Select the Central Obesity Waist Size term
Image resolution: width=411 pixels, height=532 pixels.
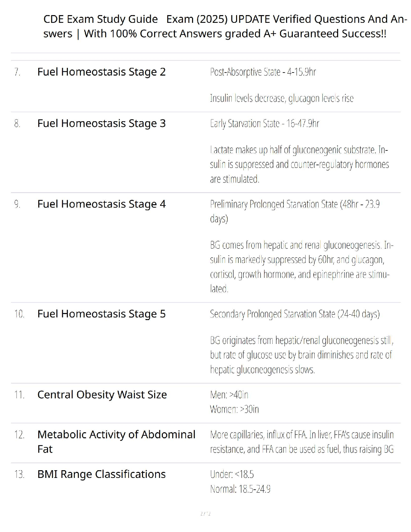(x=102, y=394)
